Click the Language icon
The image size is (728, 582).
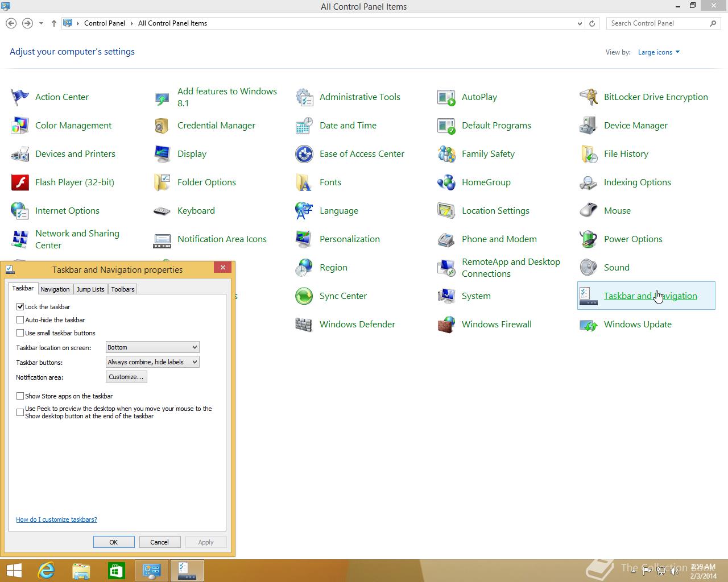[x=304, y=211]
